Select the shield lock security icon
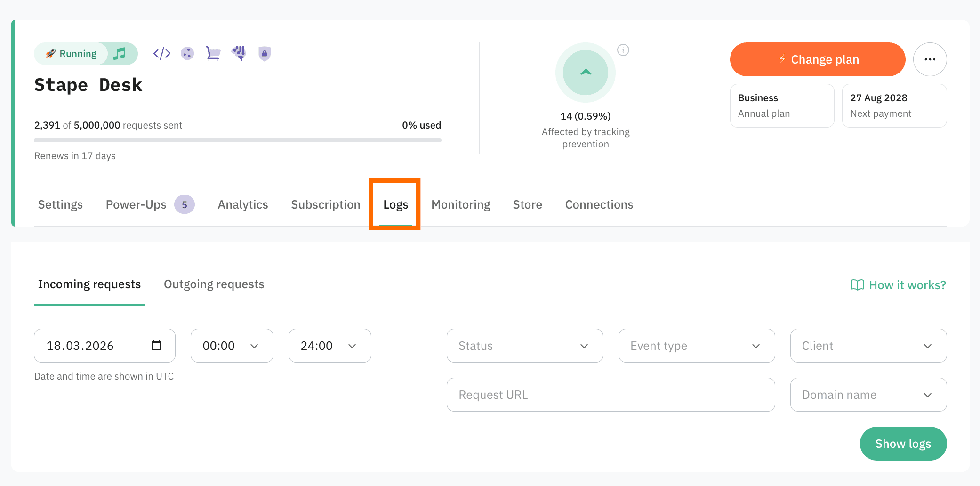 coord(264,53)
